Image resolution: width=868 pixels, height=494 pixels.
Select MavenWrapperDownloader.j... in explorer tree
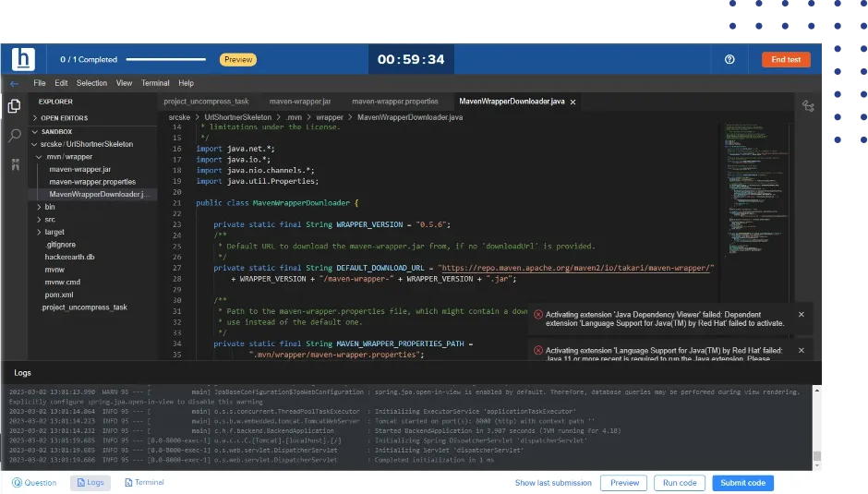pos(99,195)
